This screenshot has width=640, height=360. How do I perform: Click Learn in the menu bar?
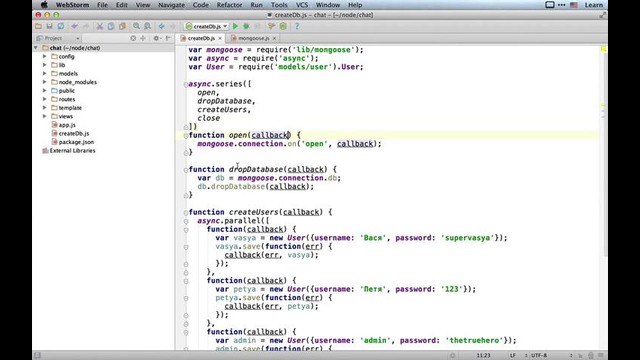pyautogui.click(x=593, y=5)
